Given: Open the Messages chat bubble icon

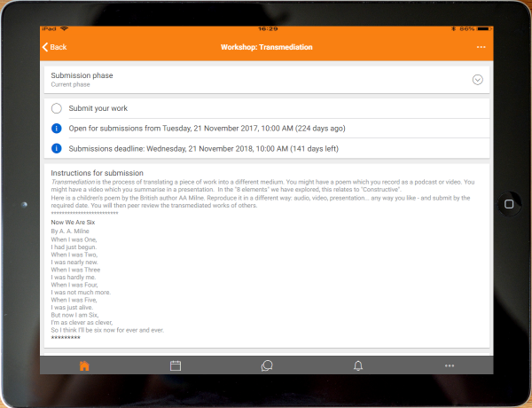Looking at the screenshot, I should coord(267,365).
